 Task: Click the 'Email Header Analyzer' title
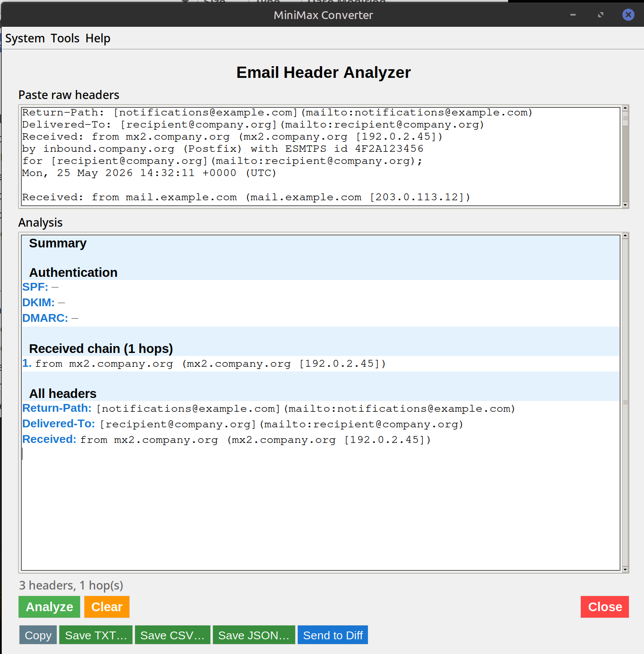(323, 73)
